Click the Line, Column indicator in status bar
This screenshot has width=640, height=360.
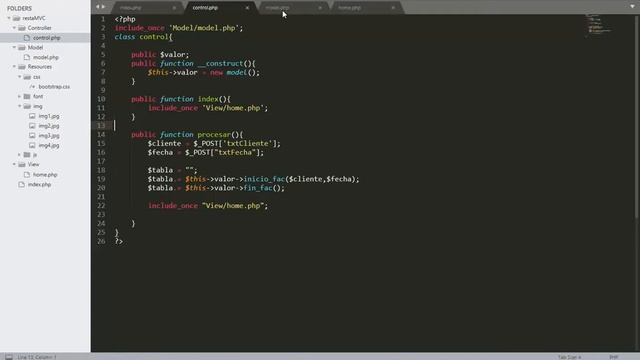tap(37, 357)
